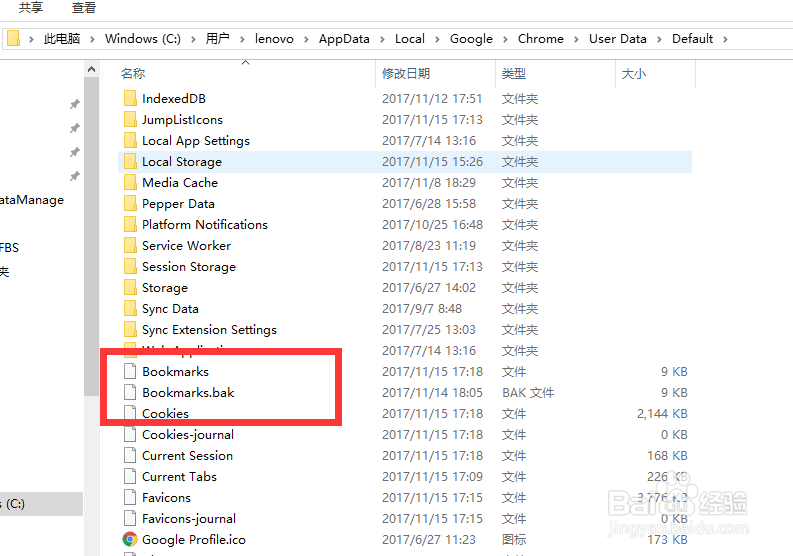This screenshot has height=556, width=793.
Task: Select Local Storage folder icon
Action: pyautogui.click(x=130, y=161)
